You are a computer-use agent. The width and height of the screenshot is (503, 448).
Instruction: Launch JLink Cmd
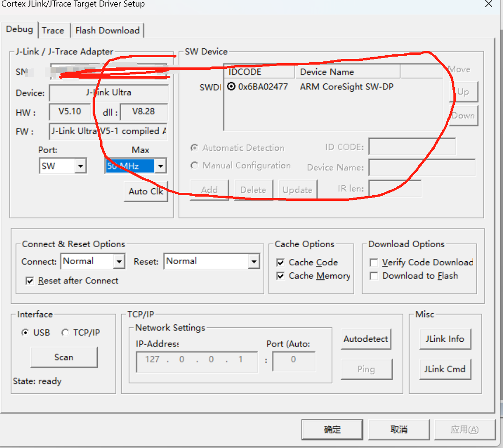pos(445,369)
